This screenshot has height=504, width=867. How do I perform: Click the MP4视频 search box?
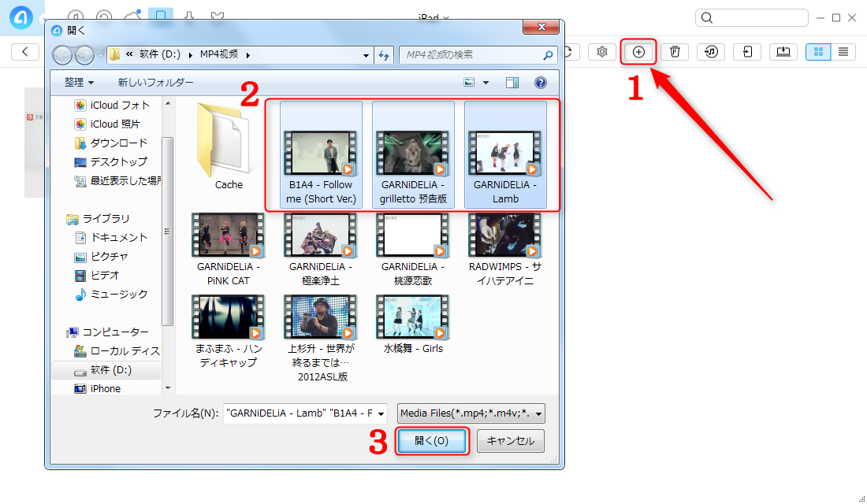tap(478, 55)
